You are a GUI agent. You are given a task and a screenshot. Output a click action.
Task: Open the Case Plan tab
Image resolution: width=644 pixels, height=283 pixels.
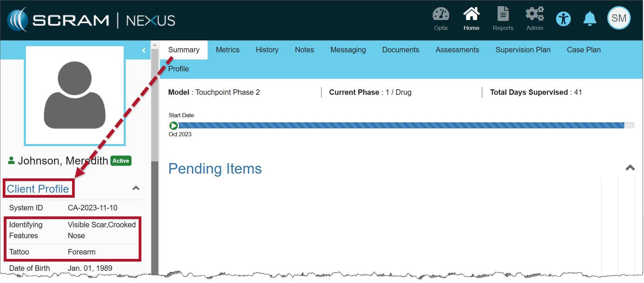(x=584, y=50)
